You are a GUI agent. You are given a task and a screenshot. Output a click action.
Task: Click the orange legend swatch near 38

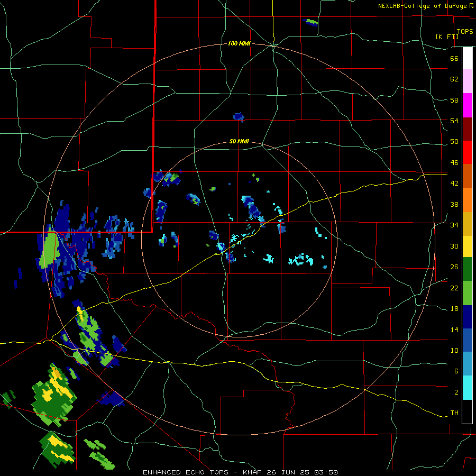[467, 200]
